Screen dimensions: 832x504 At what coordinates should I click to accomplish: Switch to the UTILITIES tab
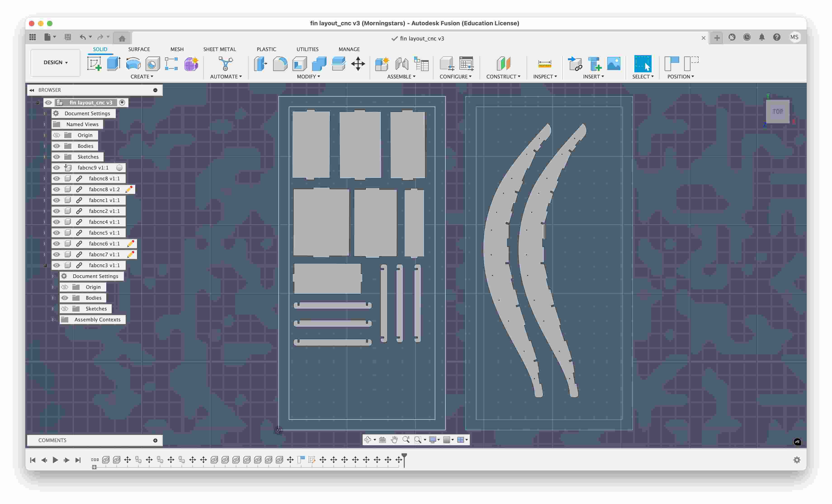[307, 49]
